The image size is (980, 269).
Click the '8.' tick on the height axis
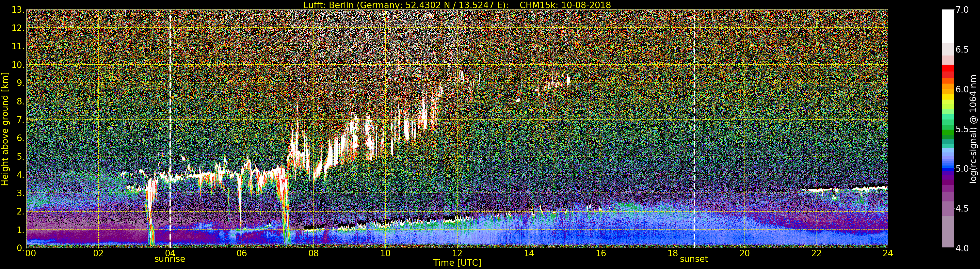20,102
